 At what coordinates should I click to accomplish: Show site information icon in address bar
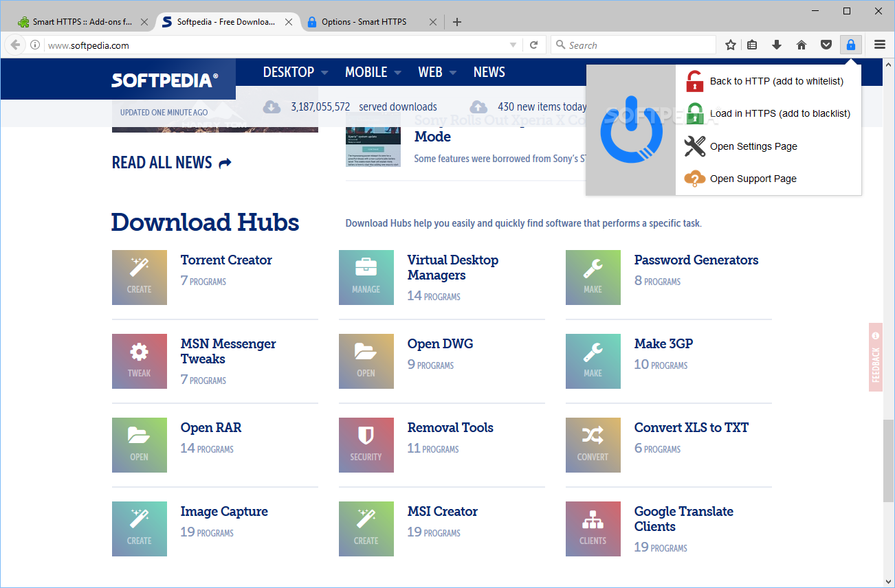pos(35,45)
